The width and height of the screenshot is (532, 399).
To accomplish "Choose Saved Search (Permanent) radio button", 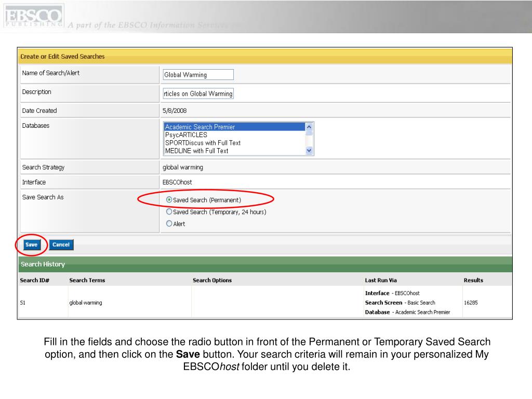I will pyautogui.click(x=169, y=200).
